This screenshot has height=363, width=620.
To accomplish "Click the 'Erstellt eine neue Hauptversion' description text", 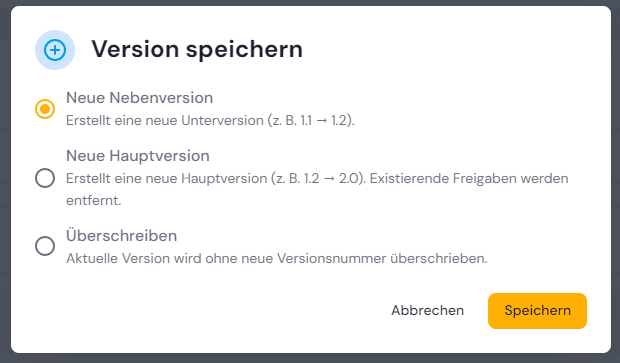I will 166,178.
